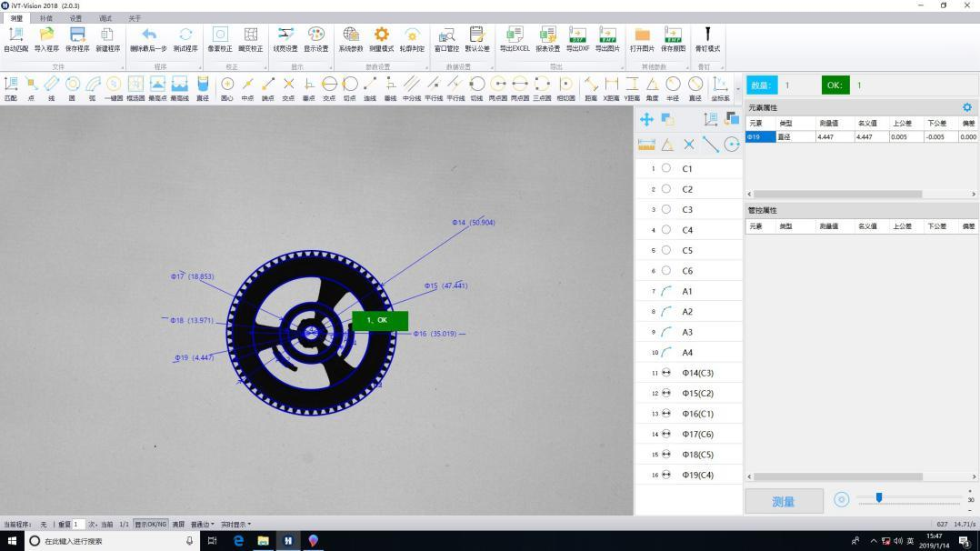This screenshot has width=980, height=551.
Task: Open the 调试 debug tab
Action: [x=105, y=18]
